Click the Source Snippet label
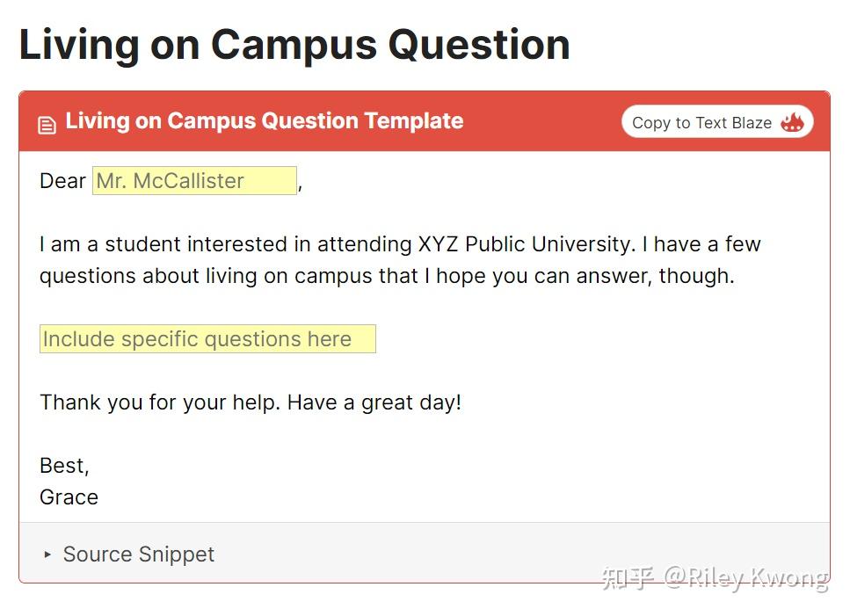 click(139, 554)
